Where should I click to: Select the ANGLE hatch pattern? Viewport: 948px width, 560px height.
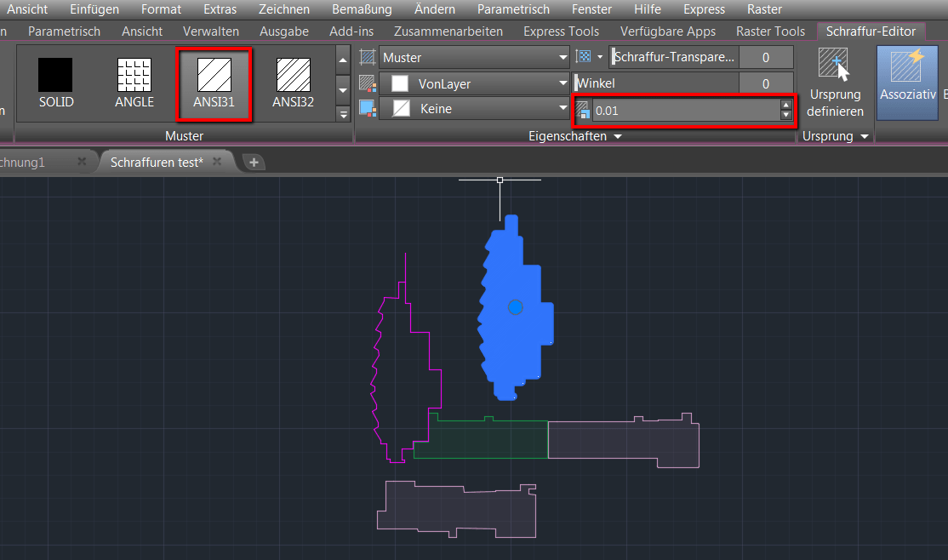pos(134,83)
